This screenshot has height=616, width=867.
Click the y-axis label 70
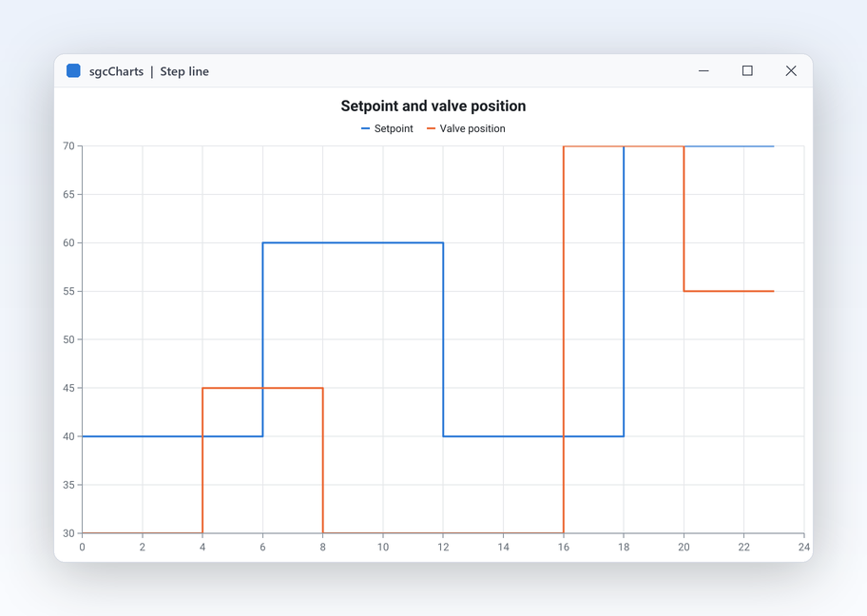point(68,146)
